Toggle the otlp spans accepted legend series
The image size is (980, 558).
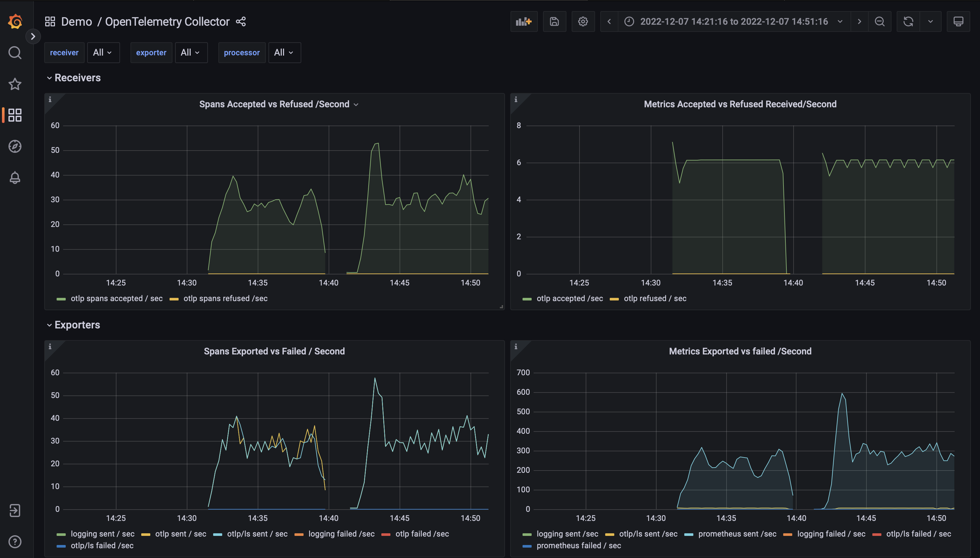point(116,298)
